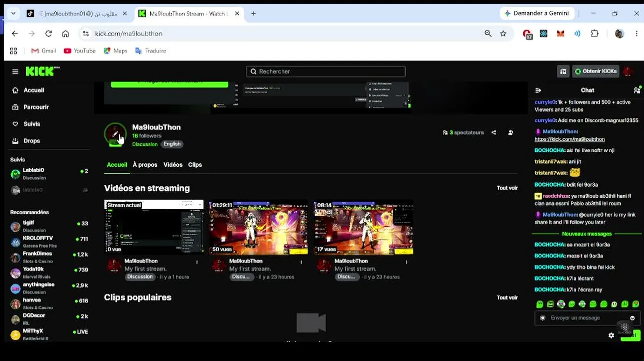Click the follow user icon beside share
The width and height of the screenshot is (644, 361).
click(x=511, y=133)
